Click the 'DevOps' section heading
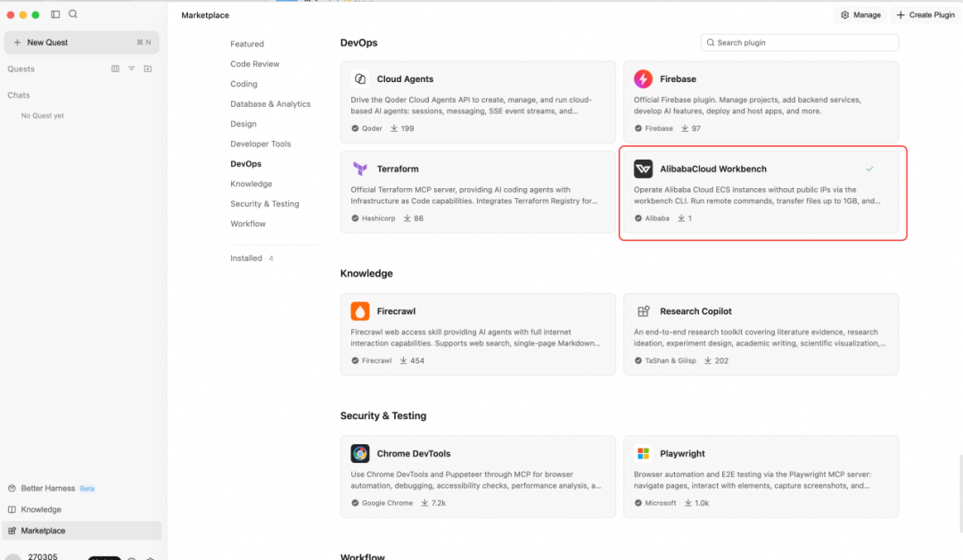 tap(358, 43)
